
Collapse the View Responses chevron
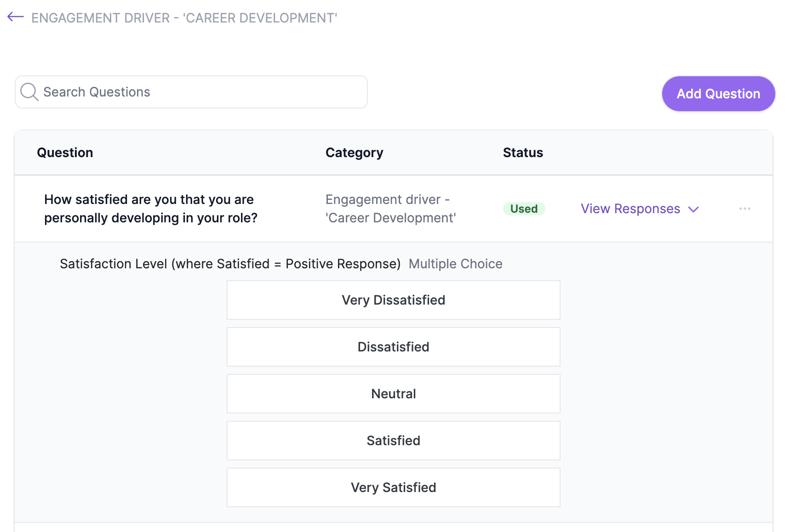point(693,209)
